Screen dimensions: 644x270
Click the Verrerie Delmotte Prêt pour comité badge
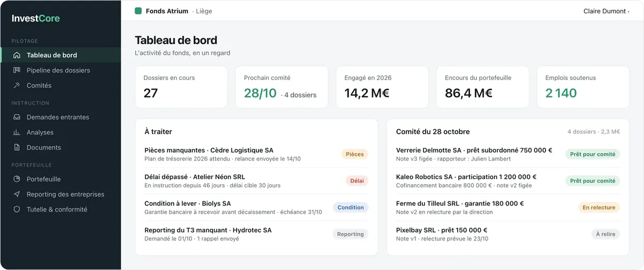point(592,154)
